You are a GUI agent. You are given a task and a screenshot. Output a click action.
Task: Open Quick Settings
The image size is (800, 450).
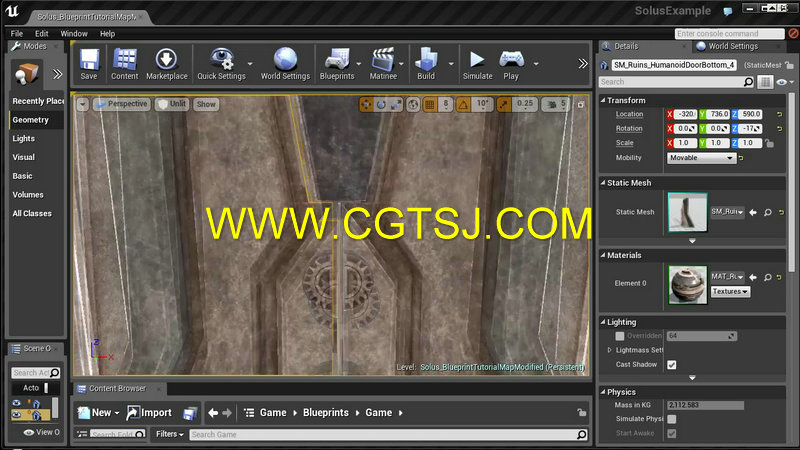[x=221, y=64]
